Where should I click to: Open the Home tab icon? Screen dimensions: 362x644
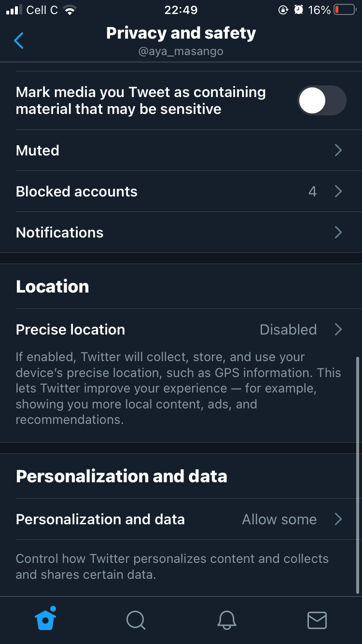coord(46,618)
